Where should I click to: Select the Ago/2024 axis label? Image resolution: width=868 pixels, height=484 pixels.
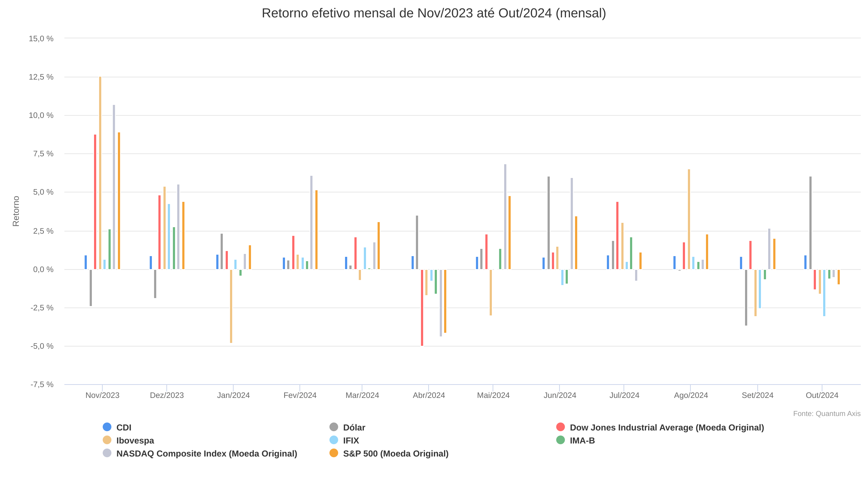tap(690, 395)
